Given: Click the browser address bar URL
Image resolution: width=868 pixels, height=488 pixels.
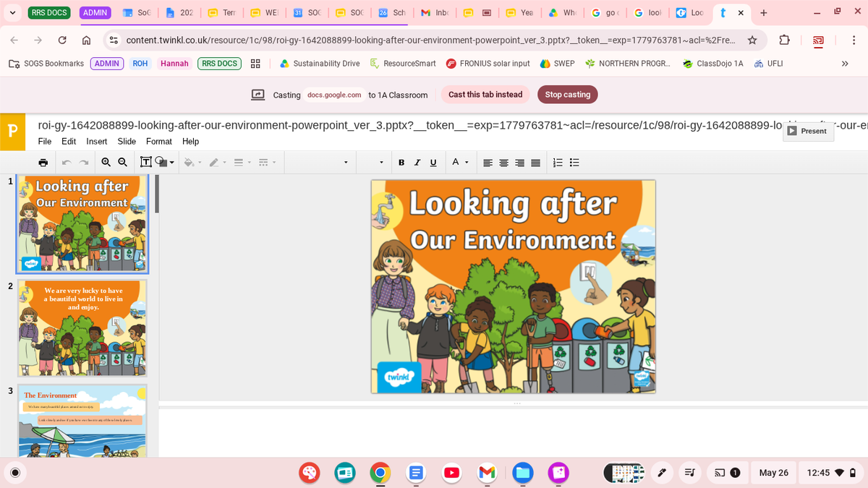Looking at the screenshot, I should point(431,40).
